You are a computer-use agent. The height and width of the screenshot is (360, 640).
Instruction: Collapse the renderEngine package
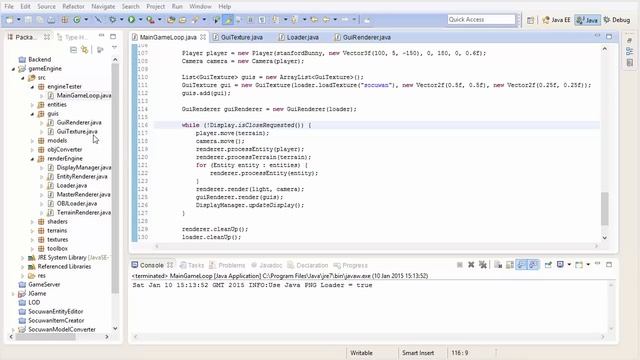pos(32,159)
